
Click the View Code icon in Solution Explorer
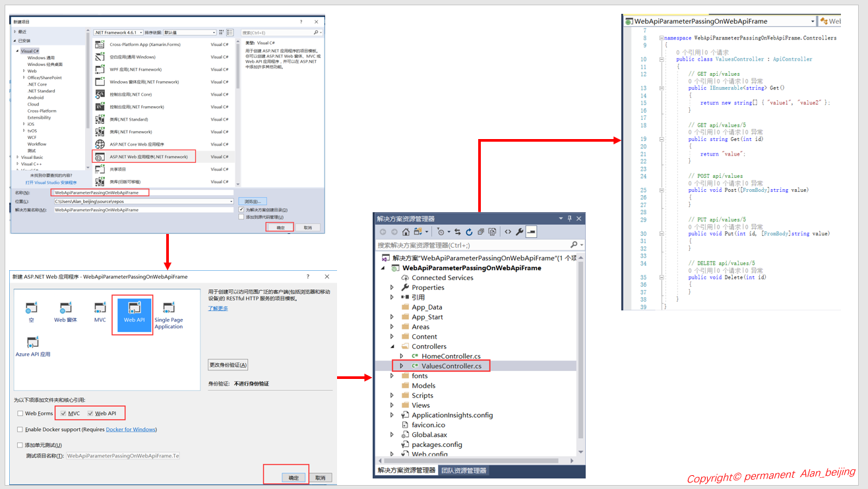click(508, 232)
